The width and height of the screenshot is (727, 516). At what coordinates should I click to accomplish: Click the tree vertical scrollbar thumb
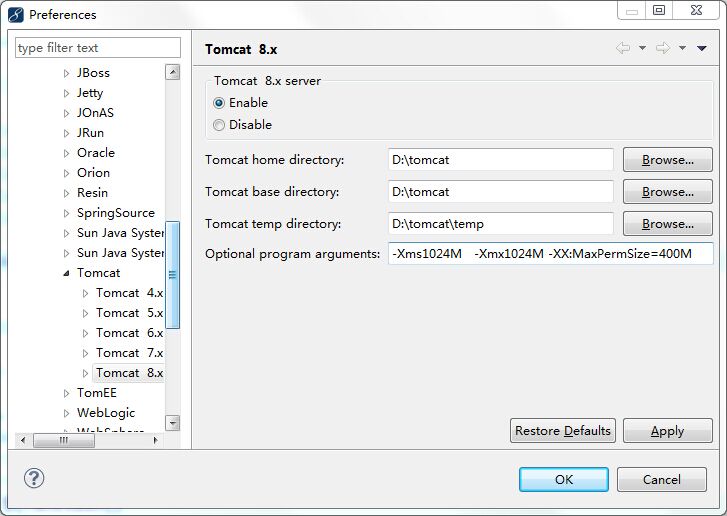[x=172, y=275]
